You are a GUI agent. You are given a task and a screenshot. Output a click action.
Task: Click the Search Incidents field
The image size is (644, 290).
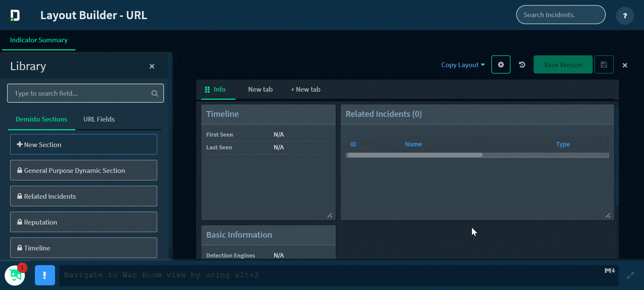click(560, 15)
